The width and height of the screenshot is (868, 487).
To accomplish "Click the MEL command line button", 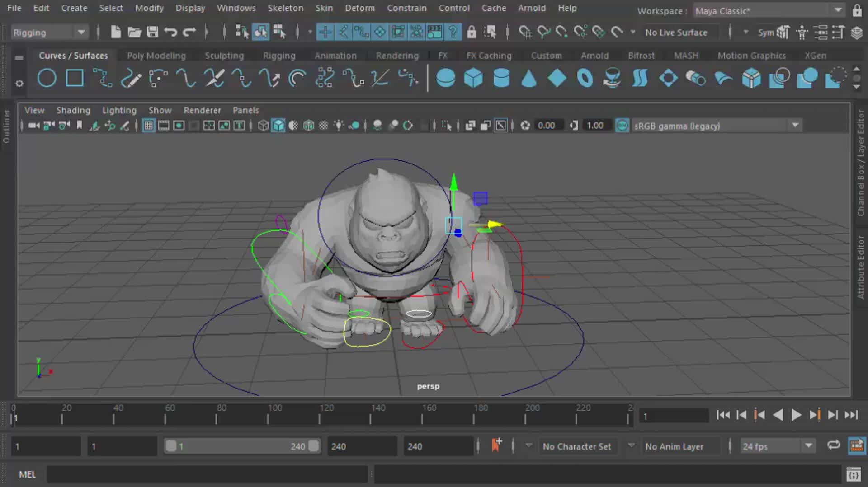I will (x=27, y=474).
